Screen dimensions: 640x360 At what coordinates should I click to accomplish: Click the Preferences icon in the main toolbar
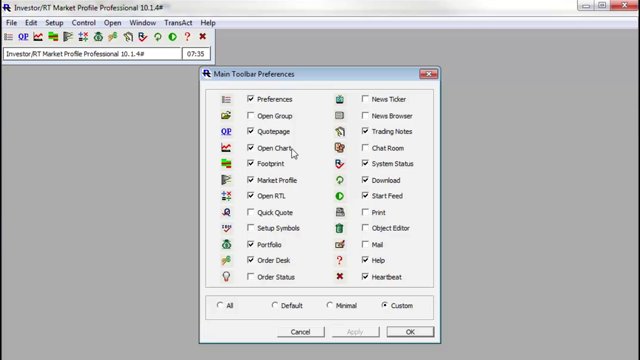[x=9, y=37]
